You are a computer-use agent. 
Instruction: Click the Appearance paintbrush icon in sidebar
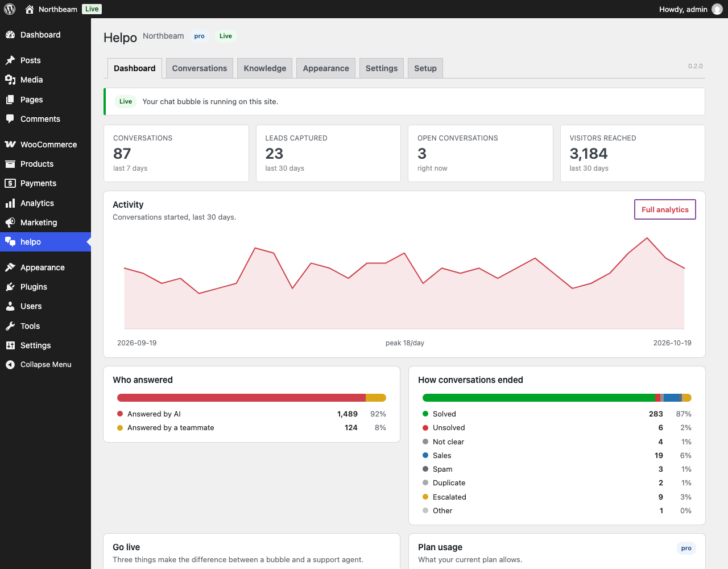[10, 267]
